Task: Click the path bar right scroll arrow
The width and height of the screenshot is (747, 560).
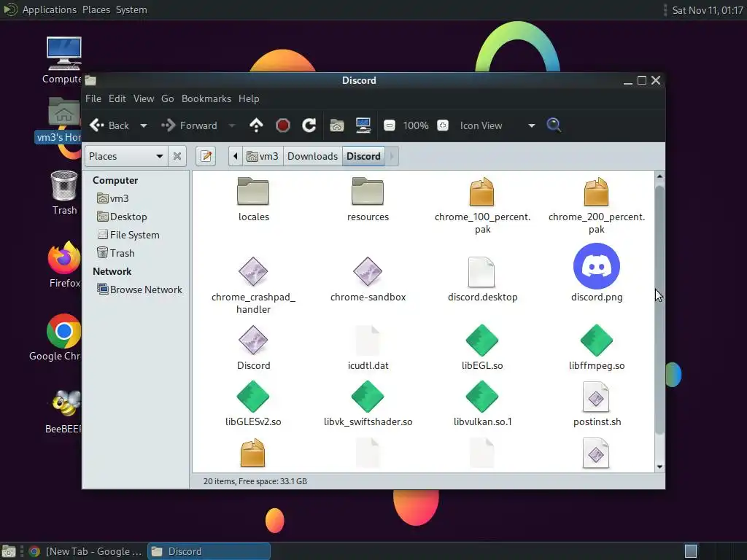Action: 392,156
